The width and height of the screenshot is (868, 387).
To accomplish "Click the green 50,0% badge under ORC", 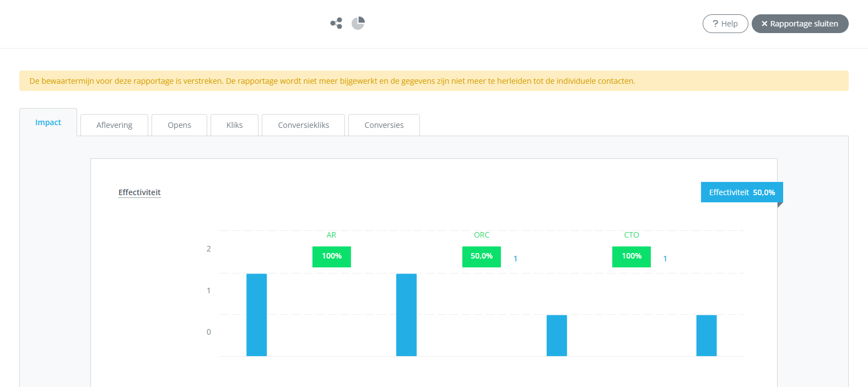I will click(x=481, y=256).
